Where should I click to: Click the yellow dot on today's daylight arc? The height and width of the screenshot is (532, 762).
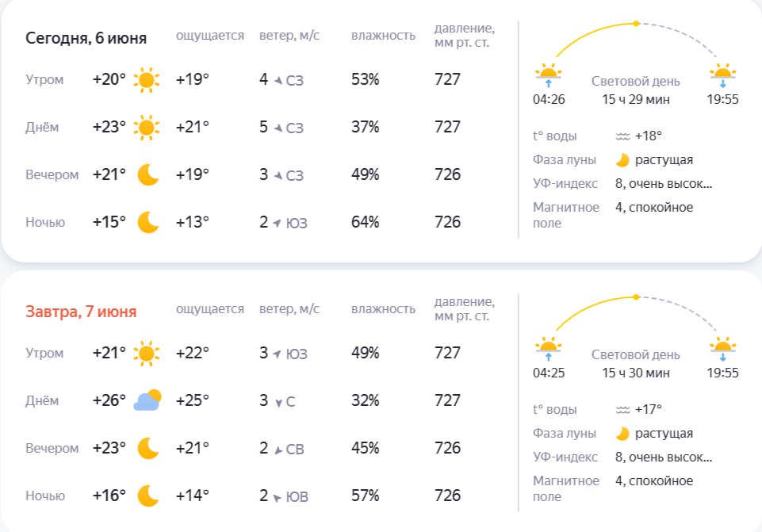[x=636, y=23]
